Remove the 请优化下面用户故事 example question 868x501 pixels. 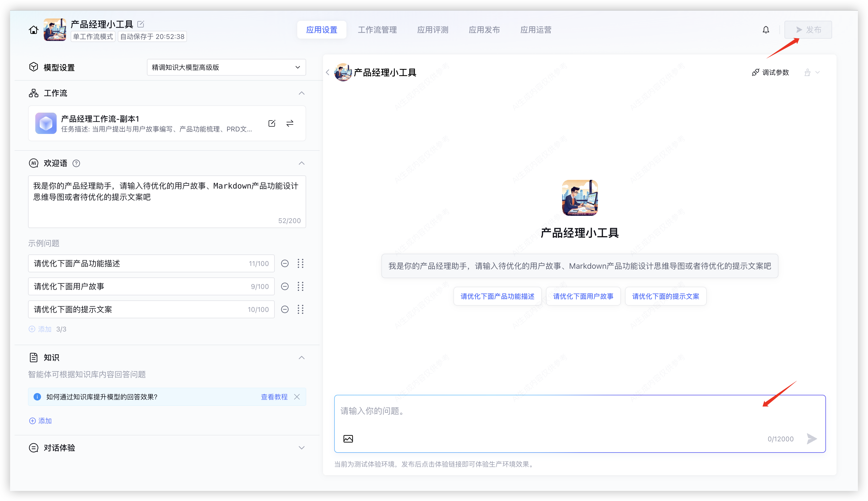[x=285, y=286]
